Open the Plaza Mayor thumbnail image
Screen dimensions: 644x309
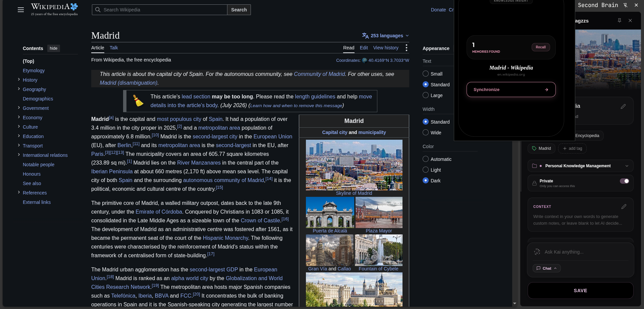pyautogui.click(x=379, y=212)
